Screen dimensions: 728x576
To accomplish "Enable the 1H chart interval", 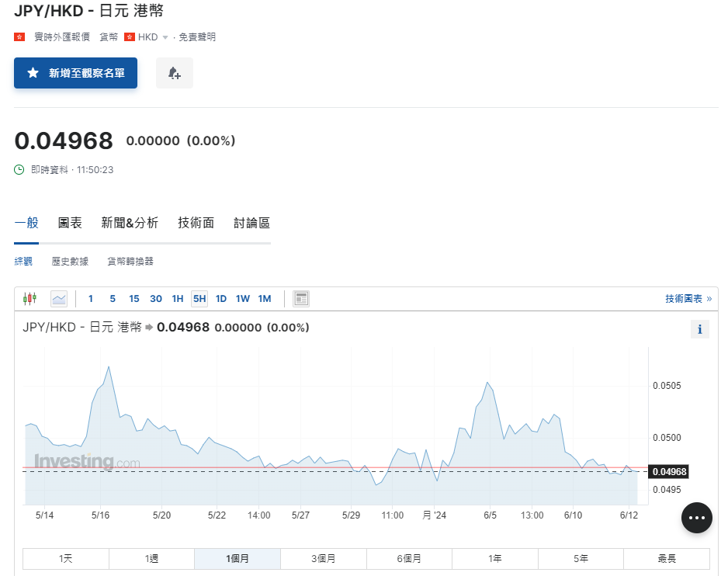I will [177, 298].
